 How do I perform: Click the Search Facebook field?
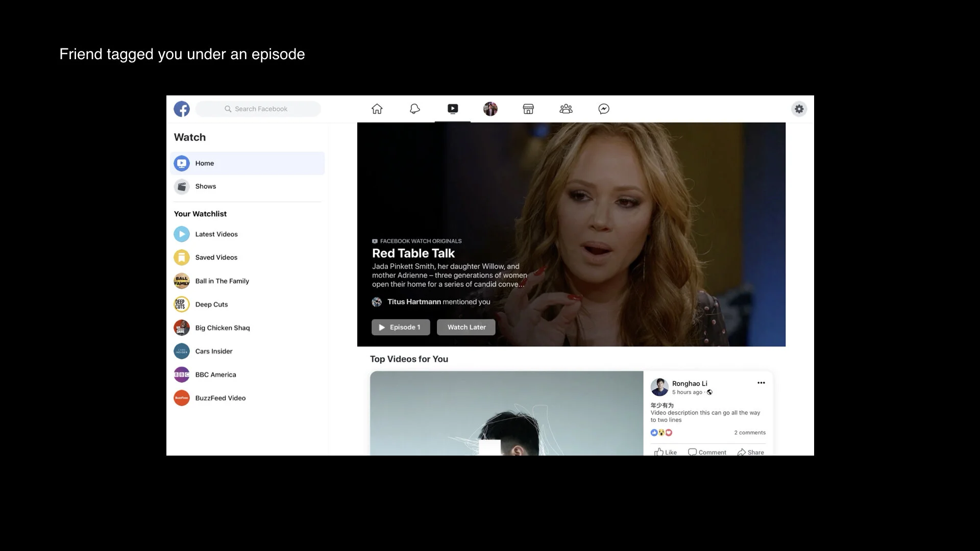click(258, 109)
